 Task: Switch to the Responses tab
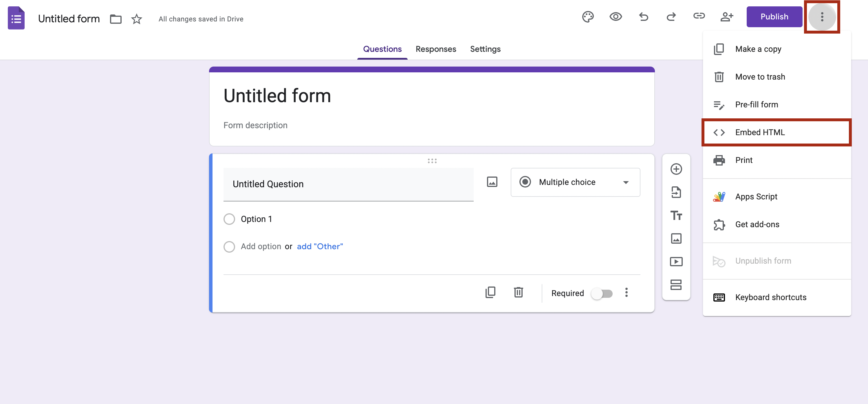(x=436, y=49)
